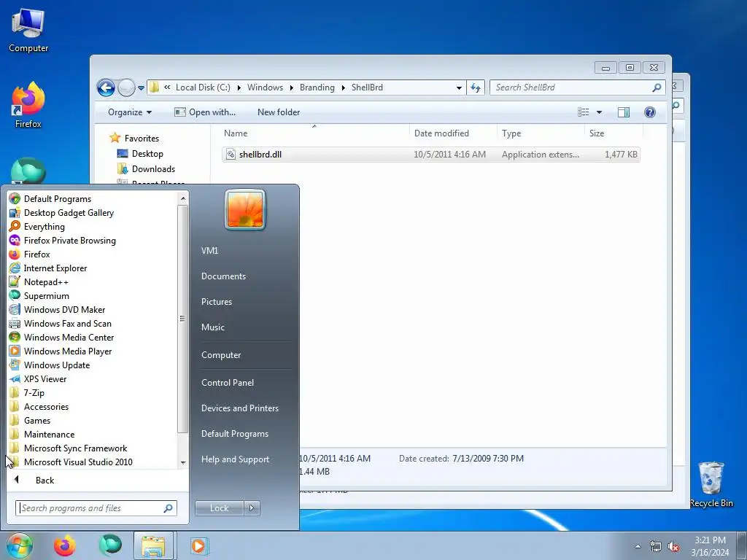Click the Explorer back navigation arrow
Image resolution: width=747 pixels, height=560 pixels.
(x=106, y=87)
